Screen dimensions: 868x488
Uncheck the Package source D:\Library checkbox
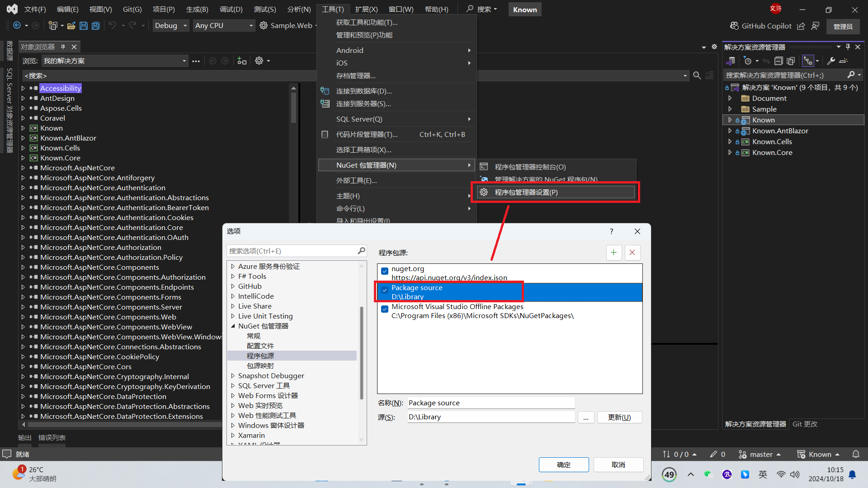click(385, 290)
